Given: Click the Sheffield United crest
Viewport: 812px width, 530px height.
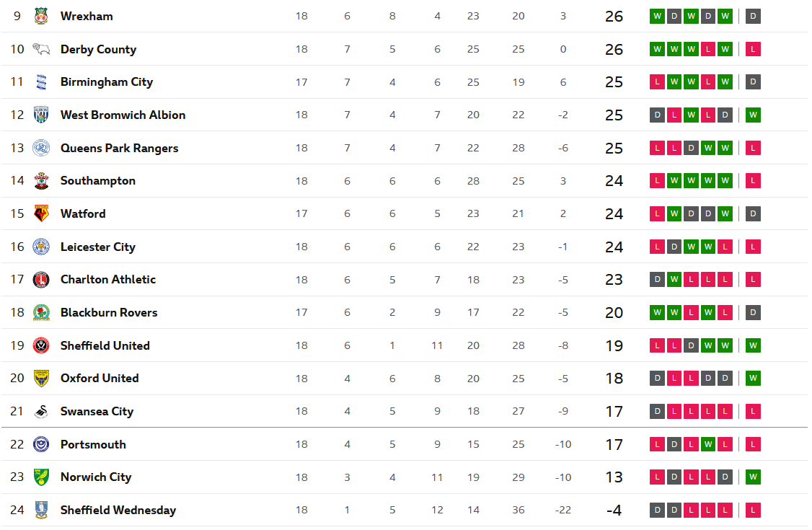Looking at the screenshot, I should click(41, 345).
